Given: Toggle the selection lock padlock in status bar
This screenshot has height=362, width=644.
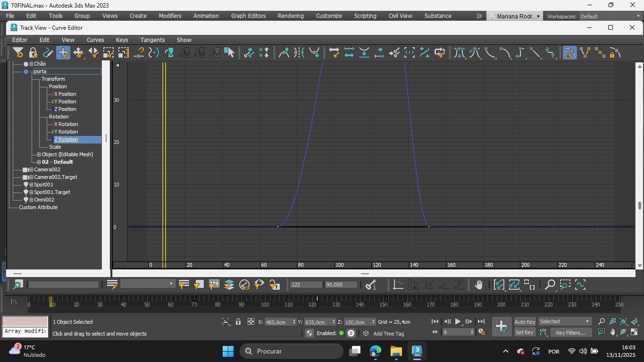Looking at the screenshot, I should tap(238, 322).
